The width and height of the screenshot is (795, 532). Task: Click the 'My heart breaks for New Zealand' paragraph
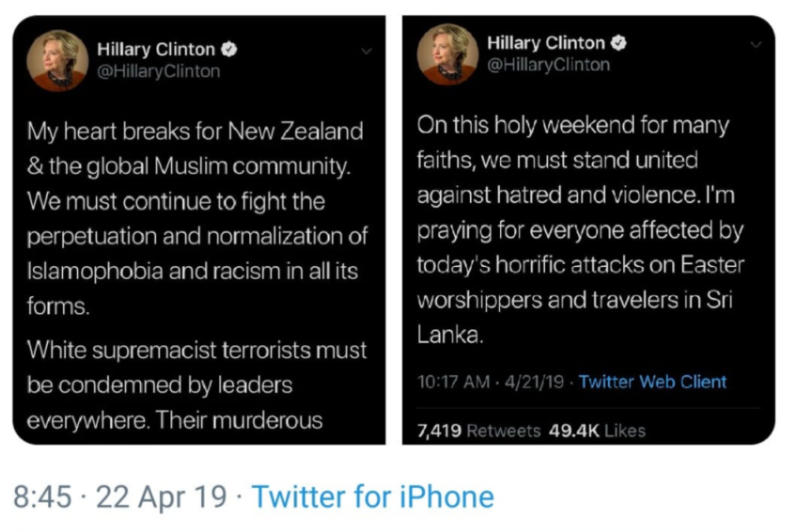[197, 219]
